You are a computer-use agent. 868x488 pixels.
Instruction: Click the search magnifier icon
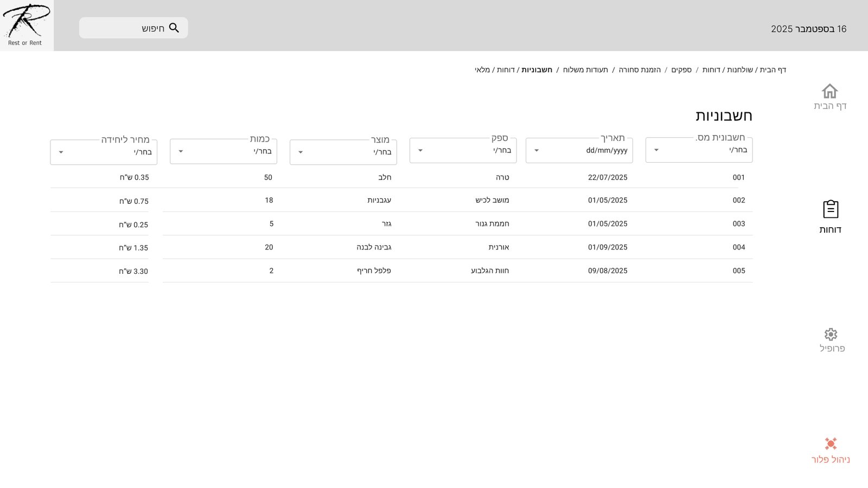click(174, 28)
